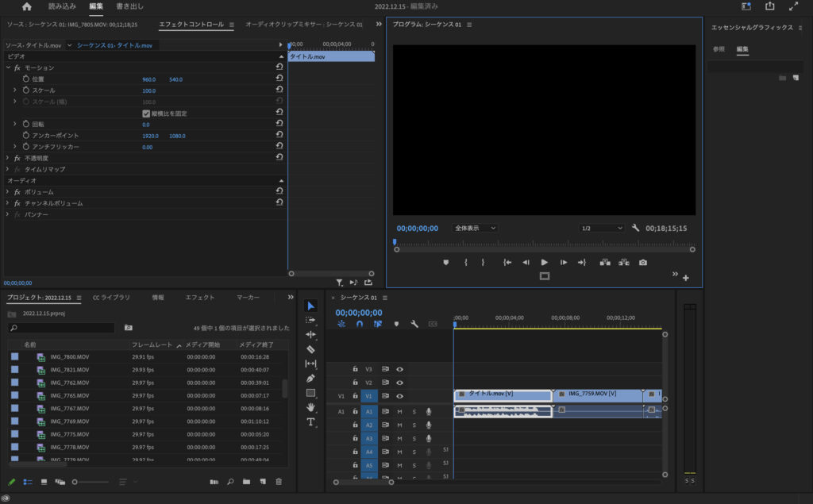Select the Razor tool

point(310,349)
